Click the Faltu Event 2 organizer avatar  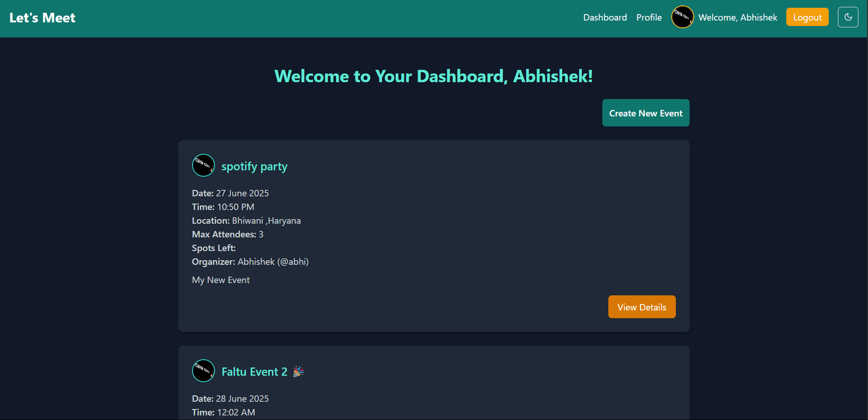click(204, 371)
